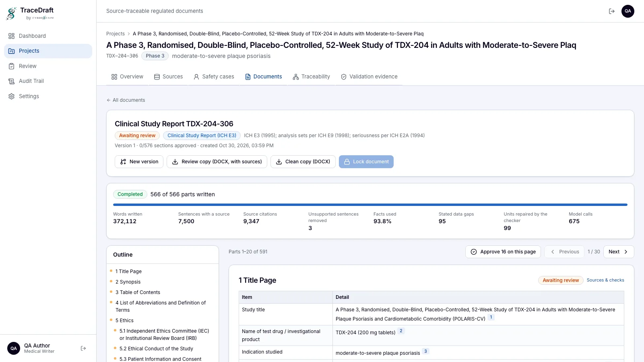Go back to All documents
Screen dimensions: 644x362
coord(126,100)
